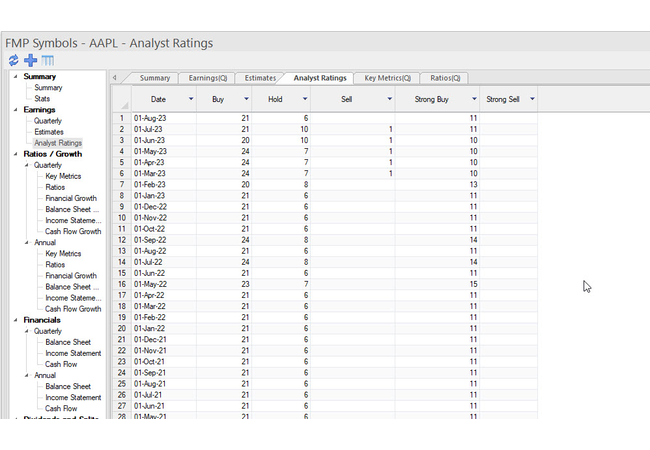This screenshot has width=650, height=450.
Task: Open annual Balance Sheet under Financials
Action: coord(68,386)
